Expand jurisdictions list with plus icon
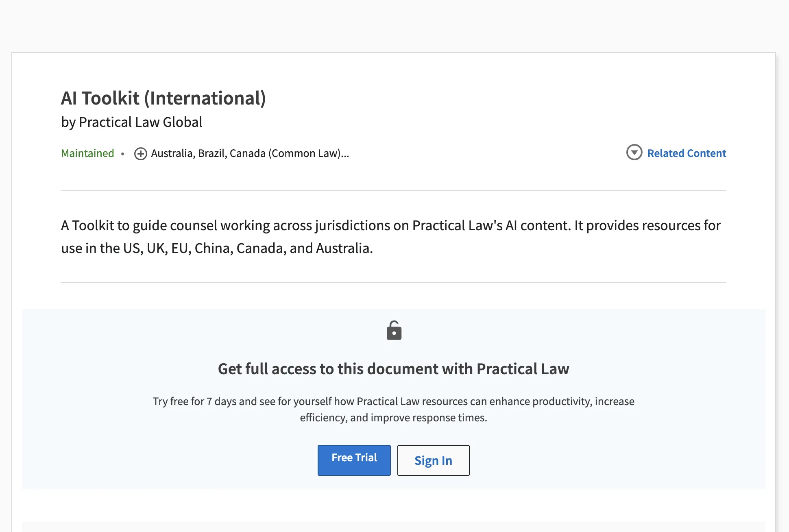This screenshot has width=789, height=532. click(140, 154)
